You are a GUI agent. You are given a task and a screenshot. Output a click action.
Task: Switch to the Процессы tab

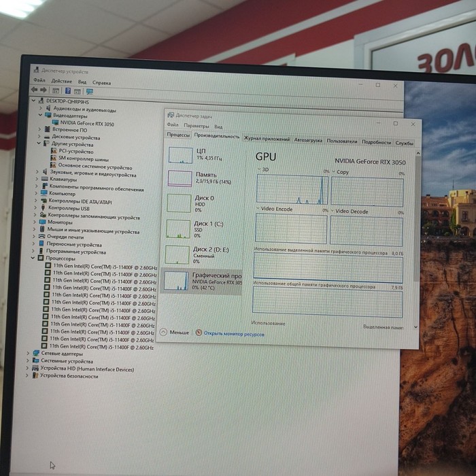click(x=178, y=135)
